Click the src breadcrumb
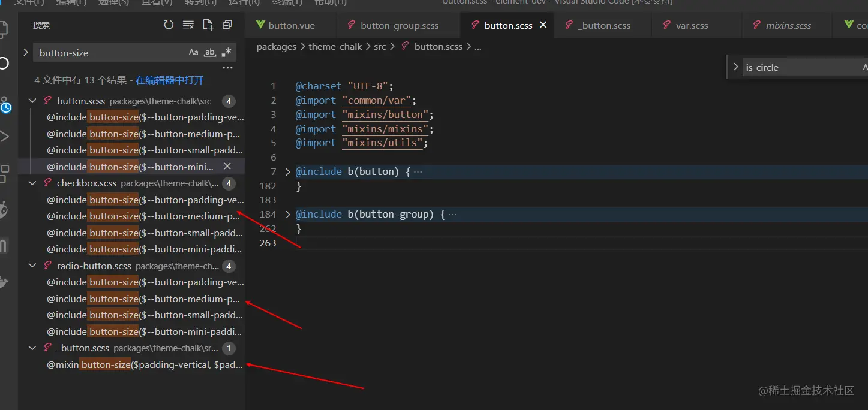 (x=380, y=46)
